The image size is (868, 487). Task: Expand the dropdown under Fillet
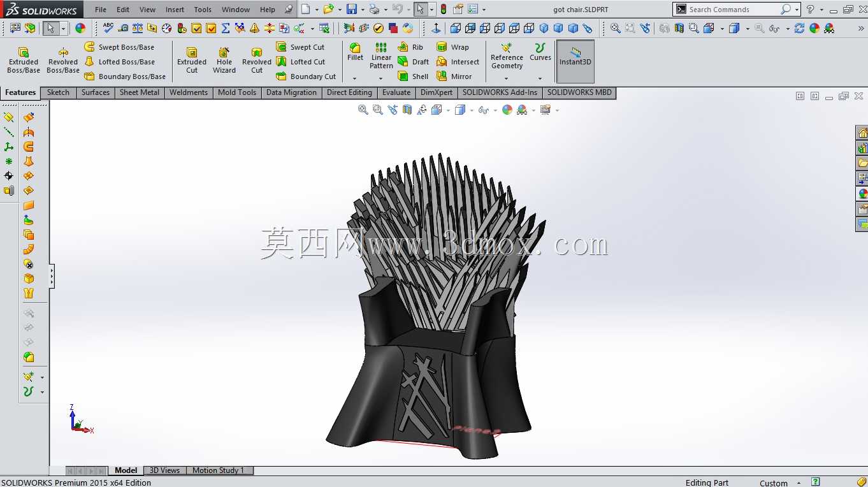[354, 78]
